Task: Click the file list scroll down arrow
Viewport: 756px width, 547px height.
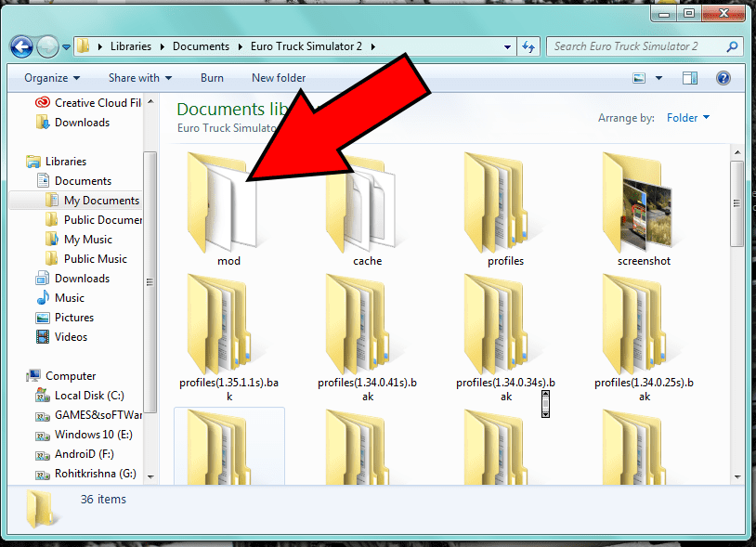Action: tap(737, 477)
